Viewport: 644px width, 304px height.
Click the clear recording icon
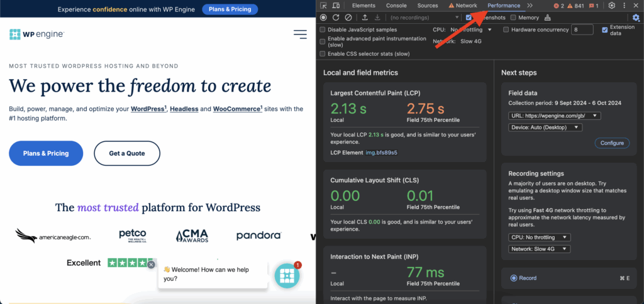click(x=348, y=18)
